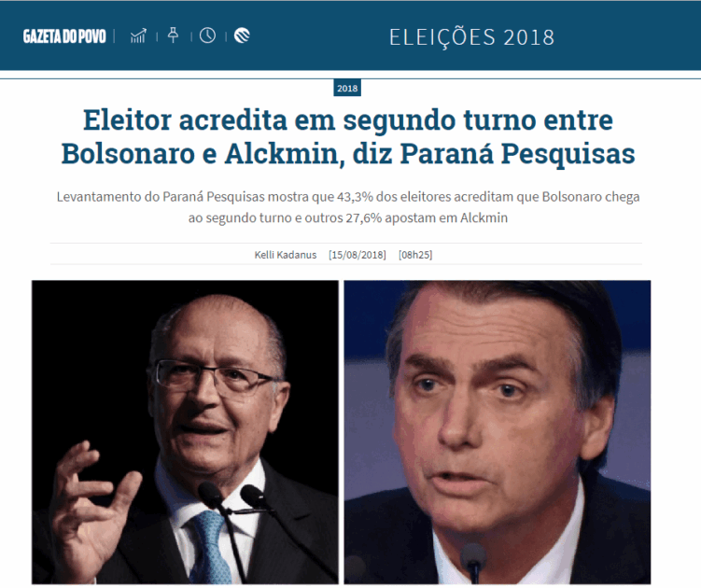Viewport: 701px width, 588px height.
Task: Open author Kelli Kadanus profile
Action: (286, 255)
